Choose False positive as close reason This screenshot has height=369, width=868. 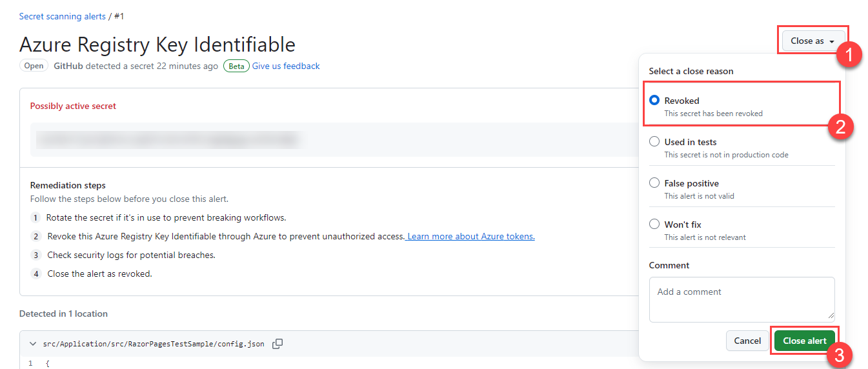click(654, 183)
